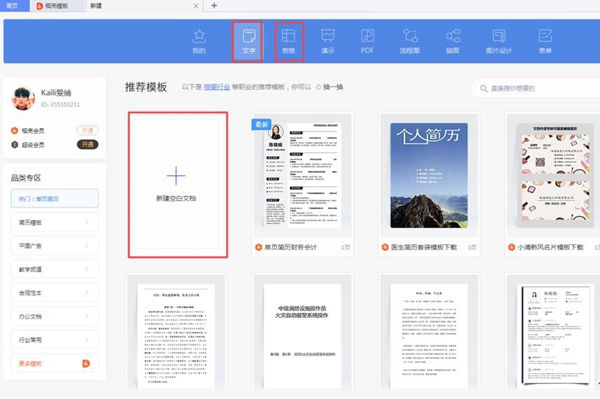The height and width of the screenshot is (399, 600).
Task: Open the 小清新风名片 business card template
Action: click(553, 184)
